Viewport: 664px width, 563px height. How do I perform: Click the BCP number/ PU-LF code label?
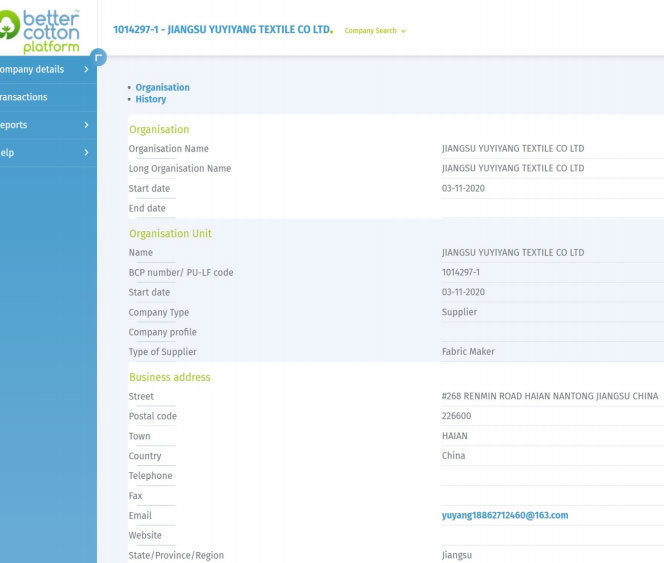pyautogui.click(x=181, y=272)
